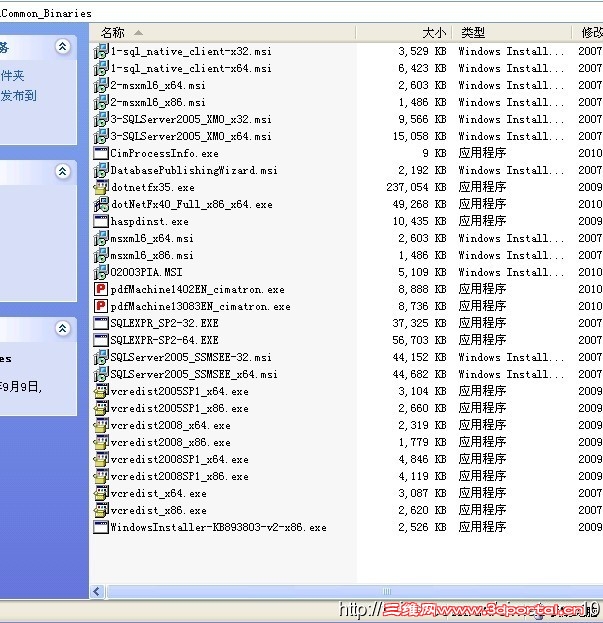
Task: Click the pdfMachine1402EN_cimatron.exe red P icon
Action: click(101, 289)
